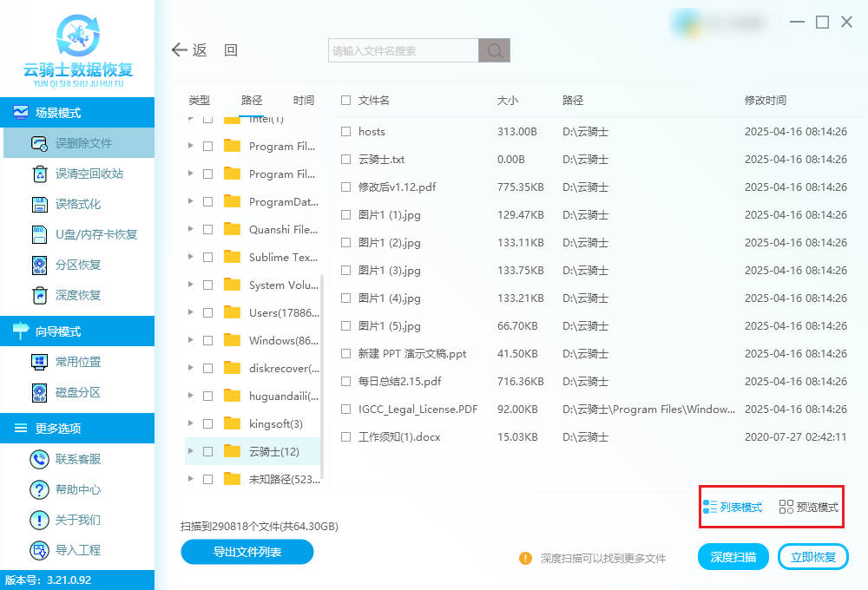This screenshot has width=868, height=590.
Task: Expand the System Volu... folder node
Action: point(190,285)
